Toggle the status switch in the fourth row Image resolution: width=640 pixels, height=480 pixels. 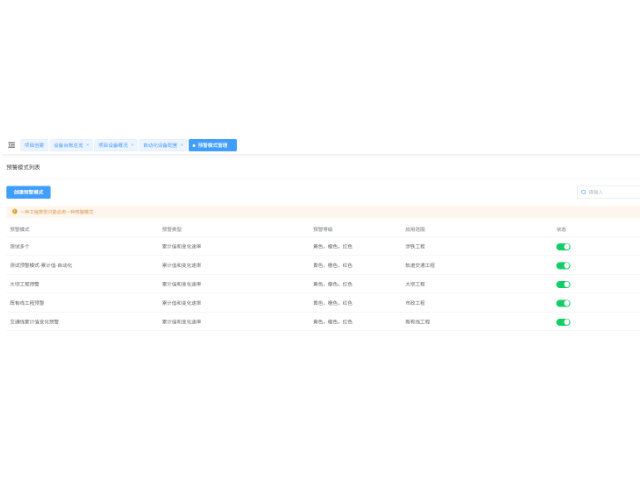point(563,303)
